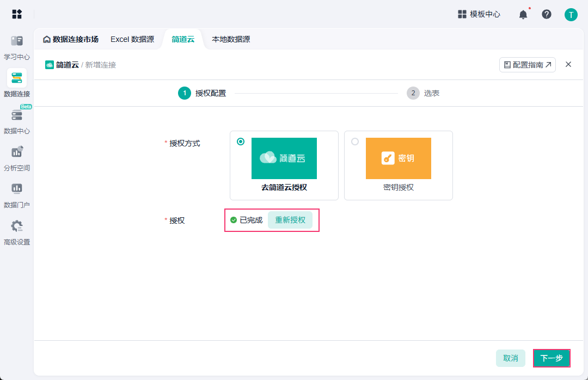This screenshot has height=380, width=588.
Task: Open the user avatar T menu
Action: pos(571,15)
